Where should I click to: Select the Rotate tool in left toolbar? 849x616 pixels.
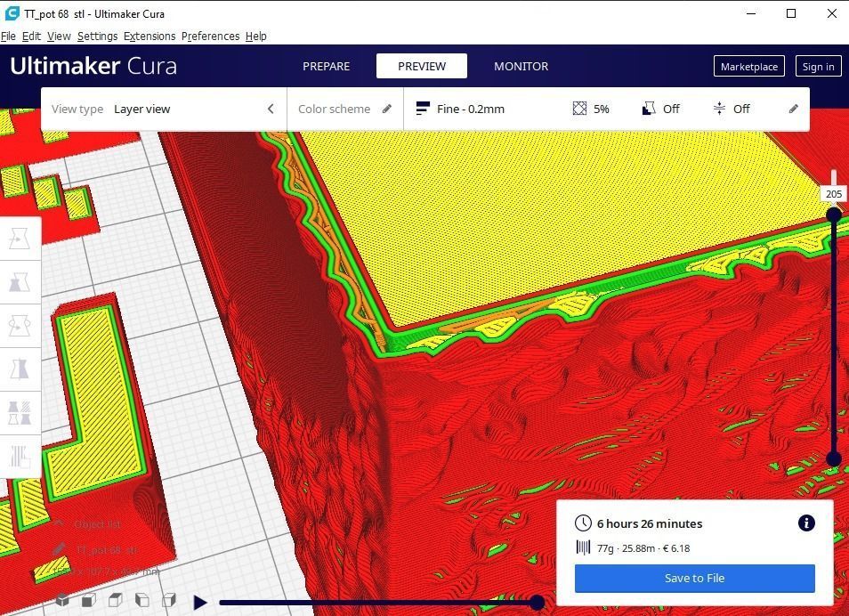click(x=20, y=326)
